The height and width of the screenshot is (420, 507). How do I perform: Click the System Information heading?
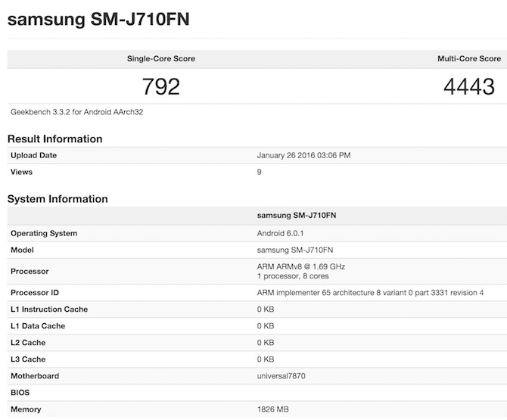coord(58,199)
